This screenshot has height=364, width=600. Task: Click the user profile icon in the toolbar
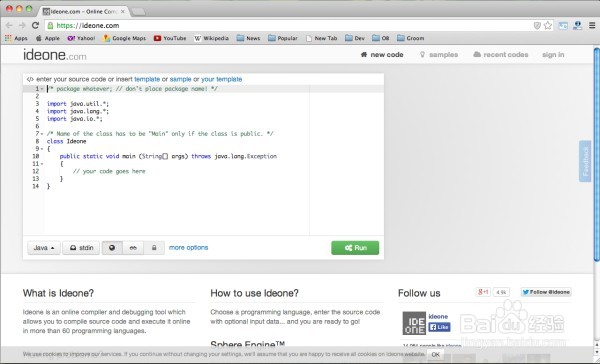[577, 25]
